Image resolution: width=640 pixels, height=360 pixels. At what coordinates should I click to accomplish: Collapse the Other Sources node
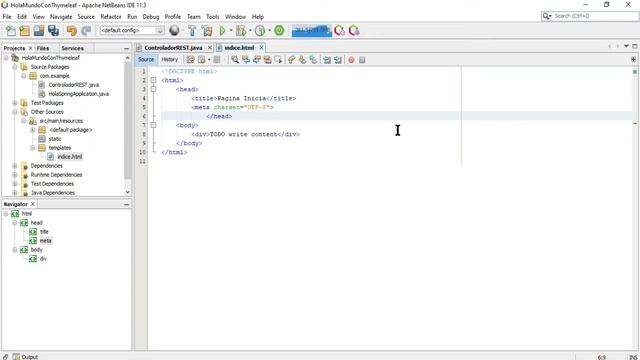[x=15, y=112]
